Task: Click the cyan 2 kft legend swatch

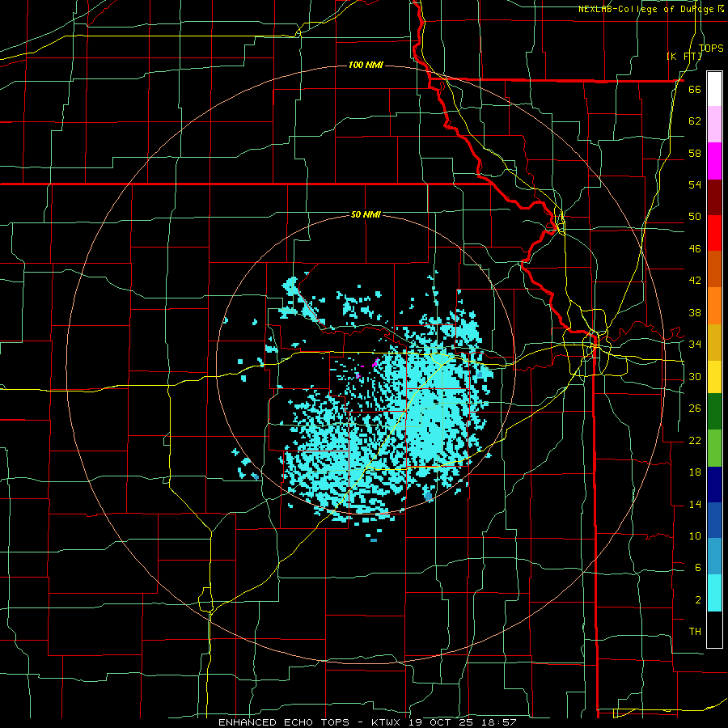Action: [714, 593]
